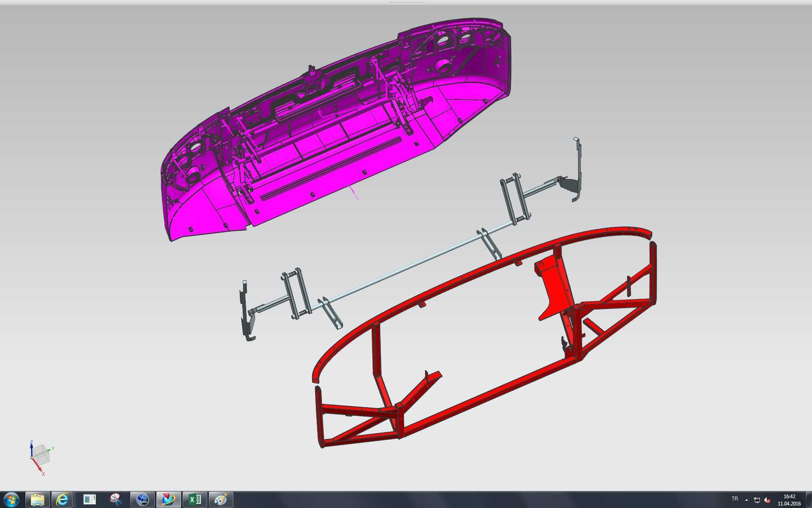Launch Internet Explorer from the taskbar
This screenshot has width=812, height=508.
(x=63, y=500)
